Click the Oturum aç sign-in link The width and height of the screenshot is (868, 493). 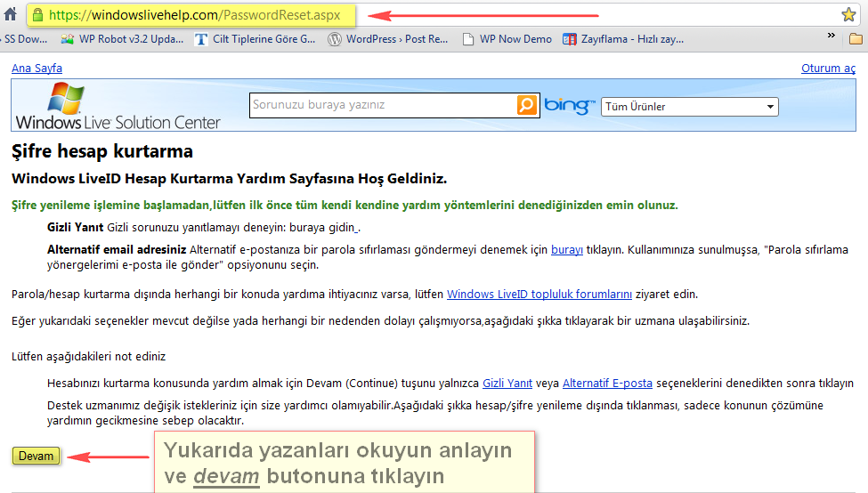tap(828, 68)
